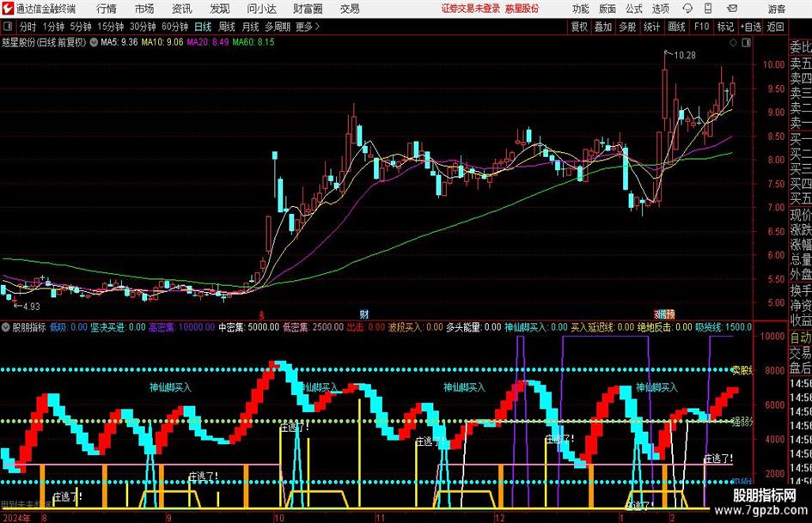Click the 叠加 overlay toolbar button
This screenshot has width=812, height=523.
click(x=603, y=27)
